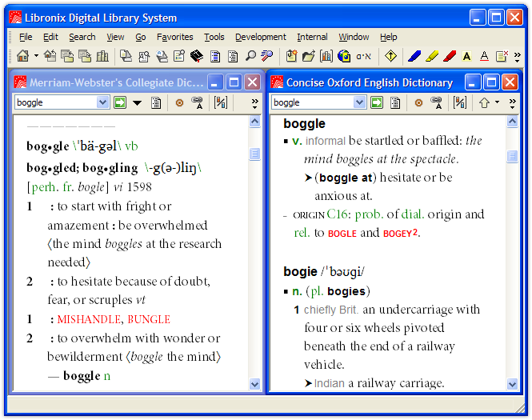
Task: Click the green prob. abbreviation in Oxford origin
Action: point(369,214)
